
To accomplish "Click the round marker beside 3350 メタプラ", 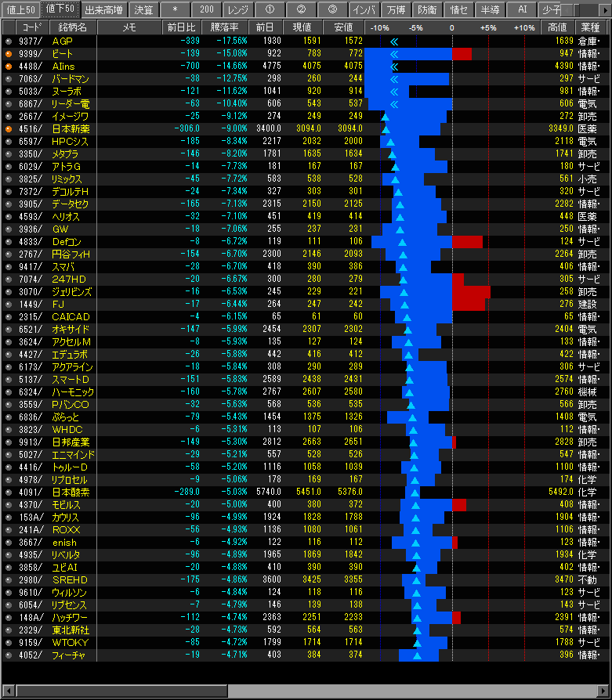I will 9,154.
